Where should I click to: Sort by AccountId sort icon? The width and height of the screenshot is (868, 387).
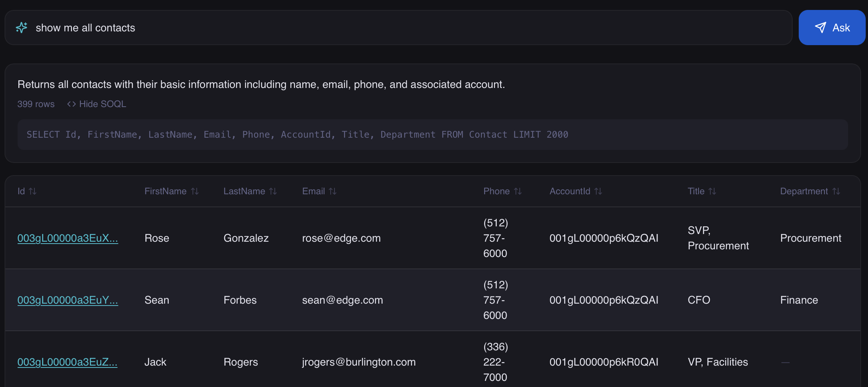(598, 191)
